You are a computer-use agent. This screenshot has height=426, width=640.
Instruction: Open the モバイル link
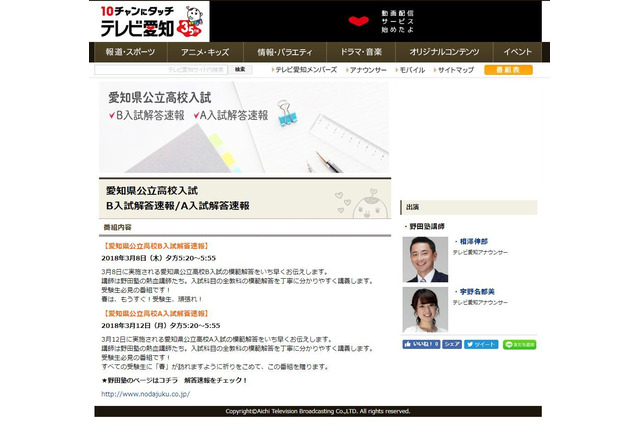[410, 70]
